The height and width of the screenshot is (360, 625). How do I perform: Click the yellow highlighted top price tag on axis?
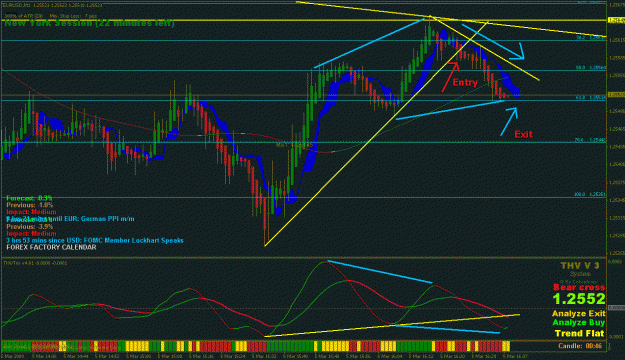[616, 20]
